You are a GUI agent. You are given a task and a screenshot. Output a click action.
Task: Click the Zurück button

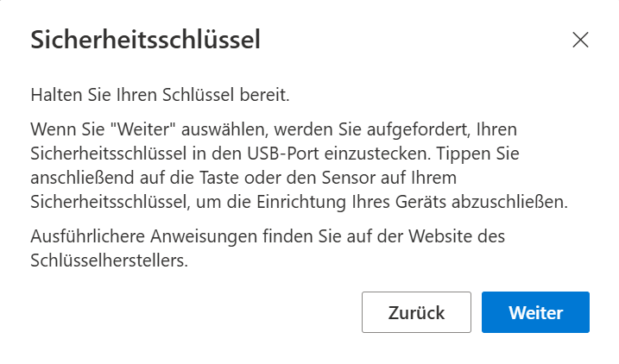416,312
